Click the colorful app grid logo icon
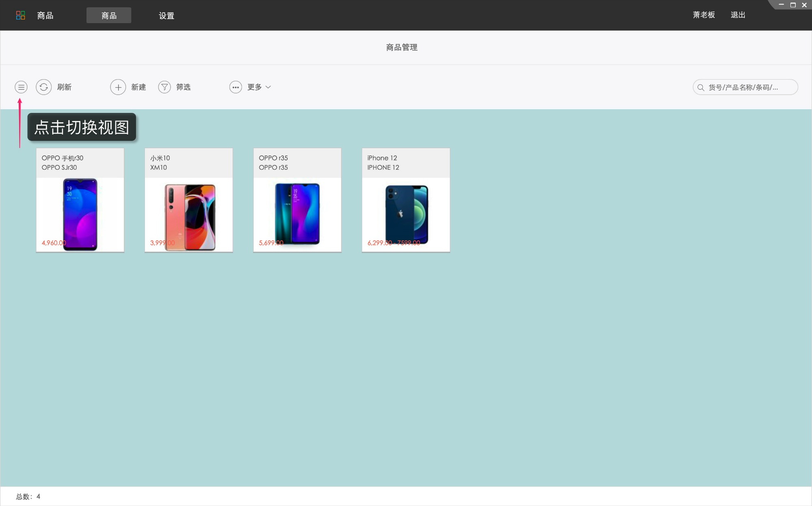Image resolution: width=812 pixels, height=506 pixels. click(20, 15)
